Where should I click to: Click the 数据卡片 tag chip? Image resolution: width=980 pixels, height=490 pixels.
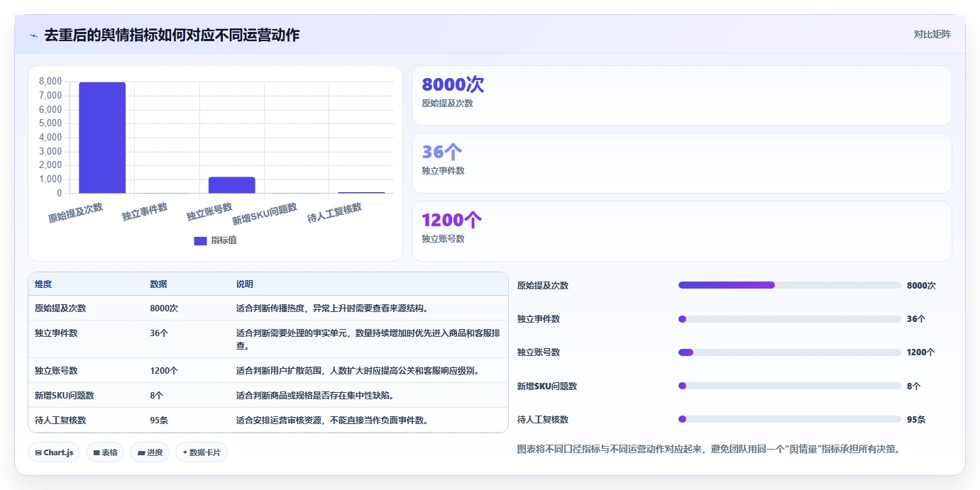click(202, 452)
